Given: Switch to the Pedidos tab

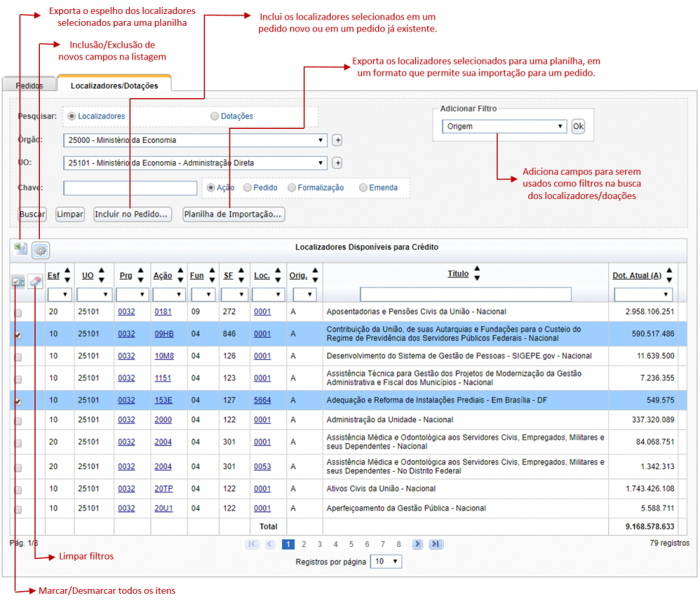Looking at the screenshot, I should (x=29, y=85).
